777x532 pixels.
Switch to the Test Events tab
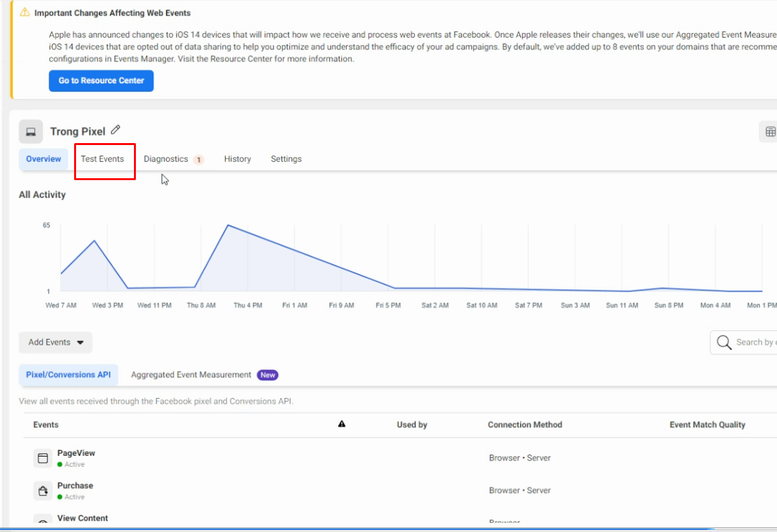103,159
